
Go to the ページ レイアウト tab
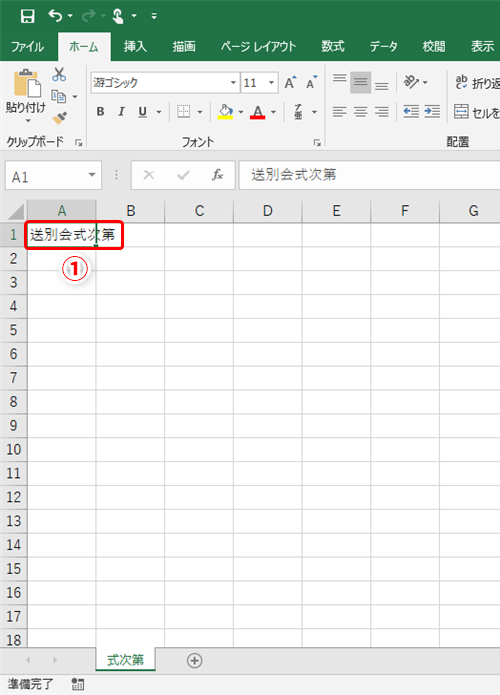258,46
